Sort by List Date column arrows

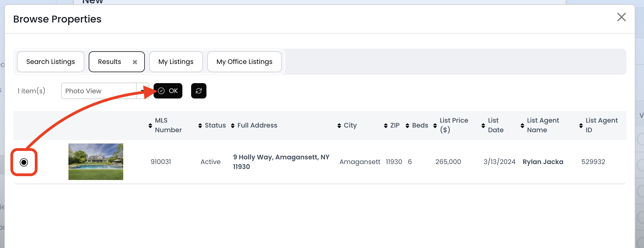tap(483, 125)
